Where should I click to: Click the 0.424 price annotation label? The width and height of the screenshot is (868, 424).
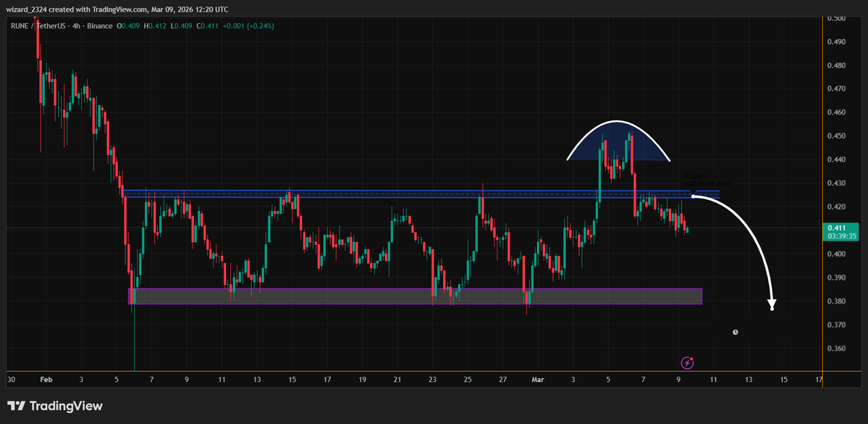click(692, 176)
